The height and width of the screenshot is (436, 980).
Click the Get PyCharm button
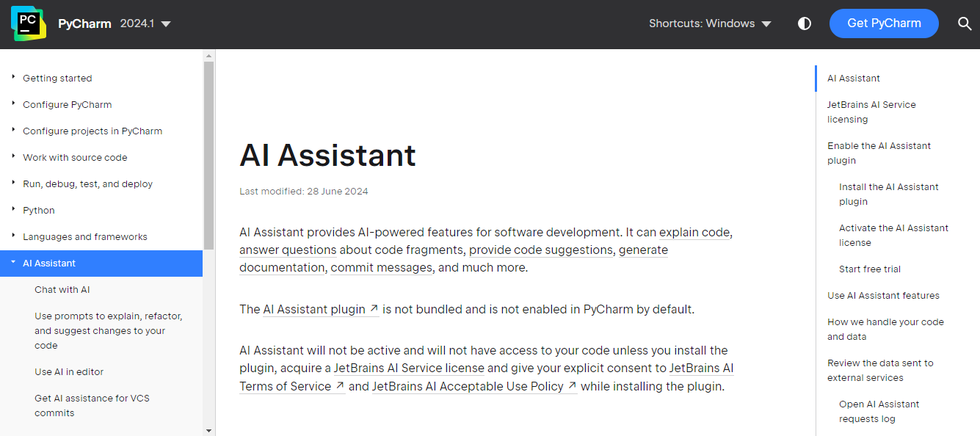(x=884, y=23)
